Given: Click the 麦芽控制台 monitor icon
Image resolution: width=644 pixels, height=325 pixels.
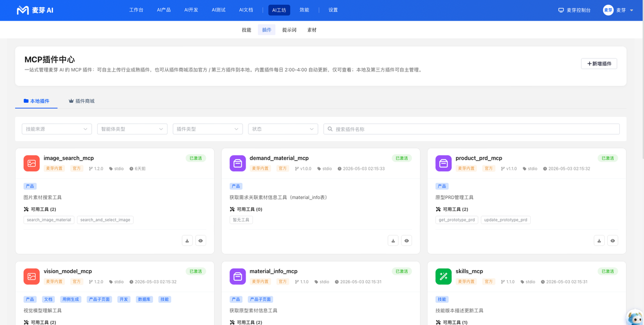Looking at the screenshot, I should 561,10.
